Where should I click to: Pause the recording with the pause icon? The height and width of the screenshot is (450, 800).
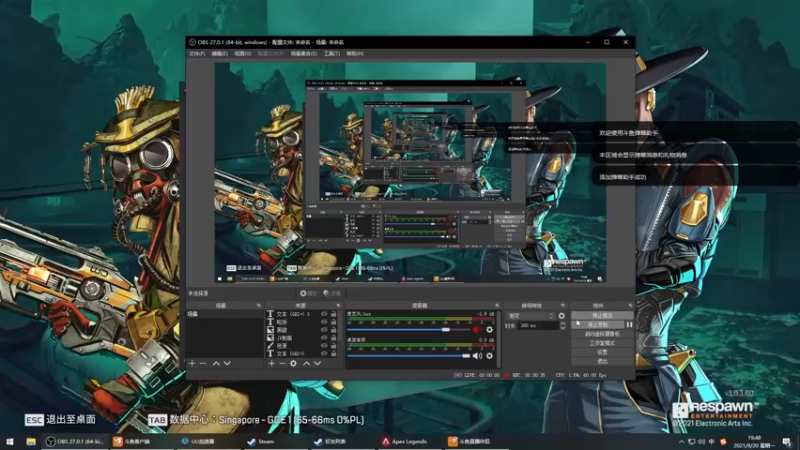[x=629, y=324]
